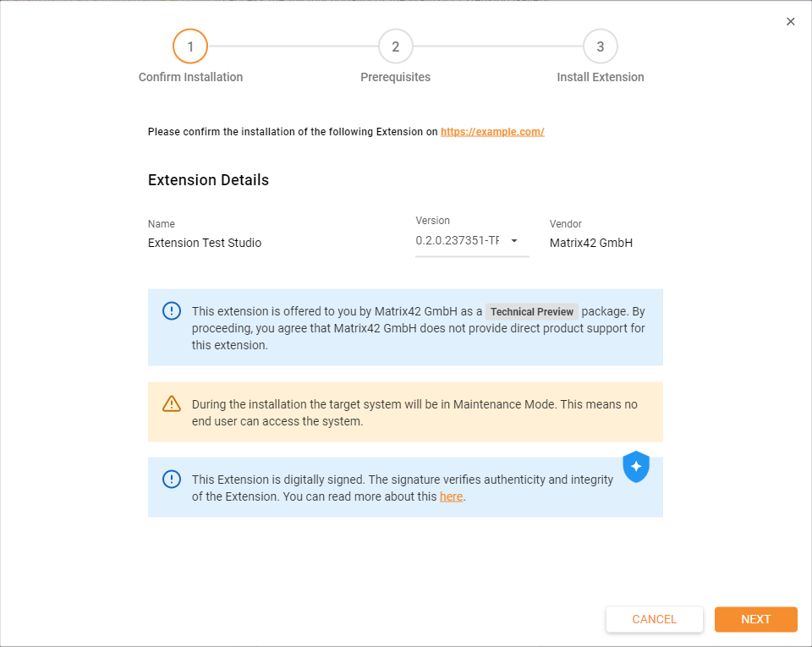Image resolution: width=812 pixels, height=647 pixels.
Task: Click the step 3 circle indicator
Action: 601,47
